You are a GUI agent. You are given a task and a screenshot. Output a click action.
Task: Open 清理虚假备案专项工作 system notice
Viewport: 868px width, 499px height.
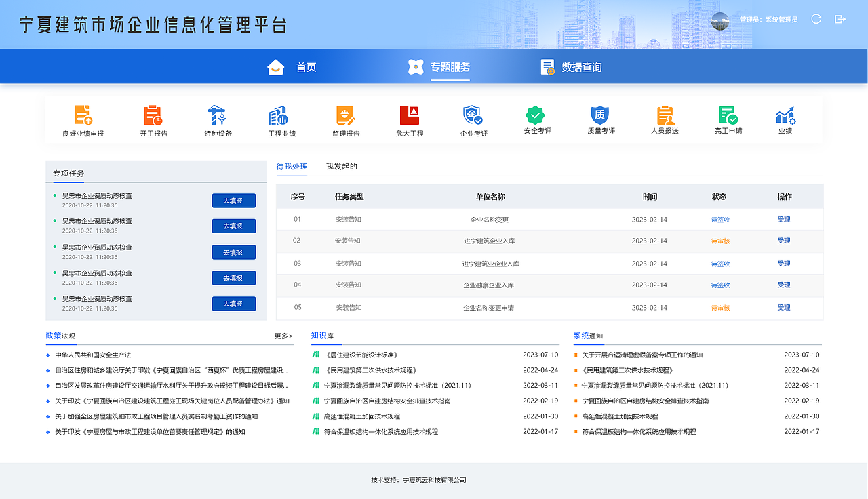coord(642,355)
